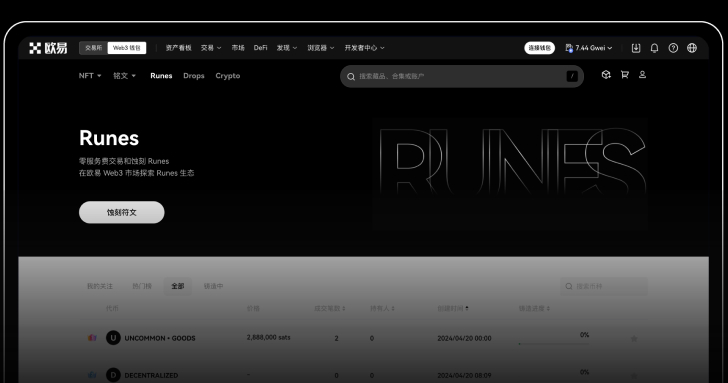Viewport: 728px width, 383px height.
Task: Switch to the 交易所 exchange toggle
Action: pos(93,48)
